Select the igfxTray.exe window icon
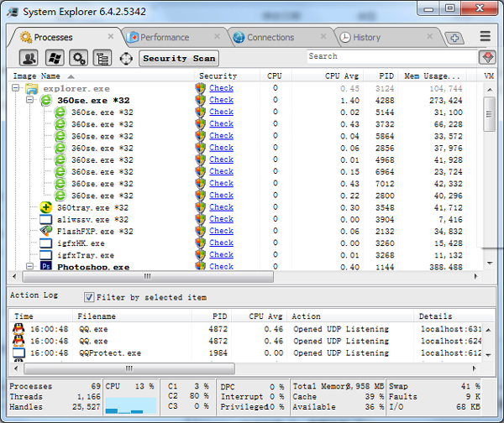The height and width of the screenshot is (423, 504). coord(45,255)
